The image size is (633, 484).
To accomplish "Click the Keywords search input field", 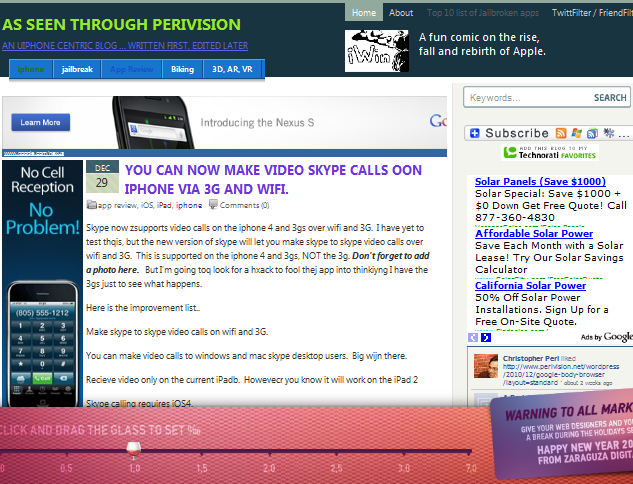I will (528, 97).
